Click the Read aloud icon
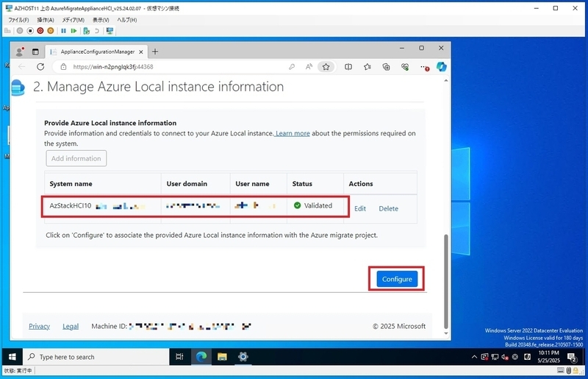Image resolution: width=588 pixels, height=379 pixels. pyautogui.click(x=309, y=67)
